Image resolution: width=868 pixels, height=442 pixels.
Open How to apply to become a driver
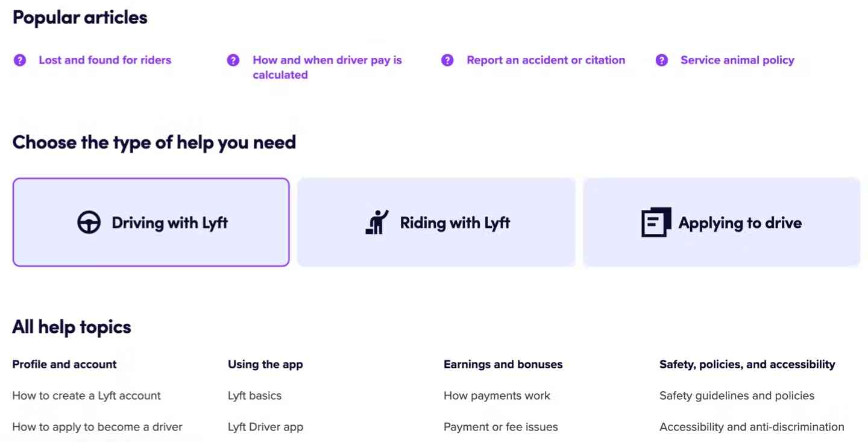[97, 426]
